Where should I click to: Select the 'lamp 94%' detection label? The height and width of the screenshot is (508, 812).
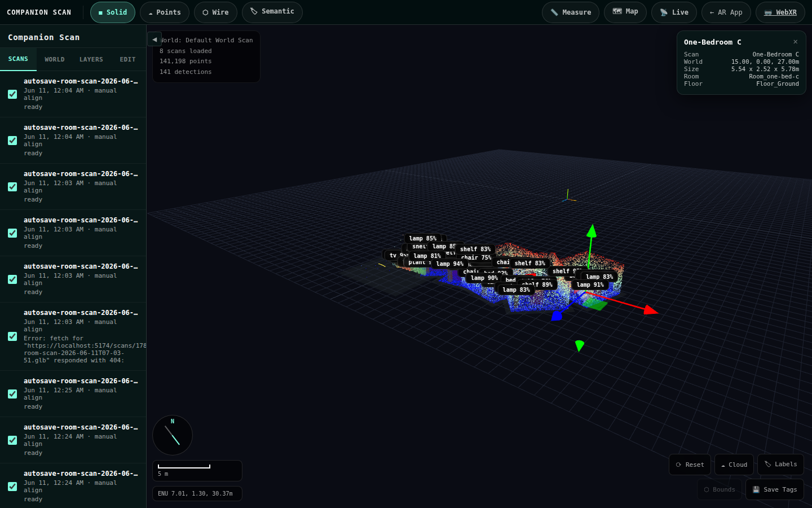click(450, 264)
